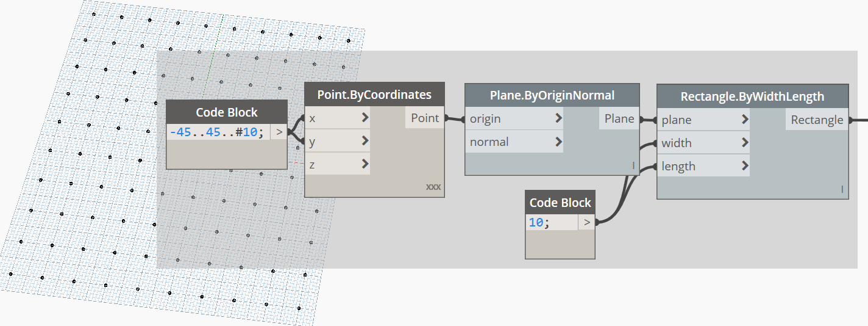
Task: Click the plane input port
Action: click(703, 120)
